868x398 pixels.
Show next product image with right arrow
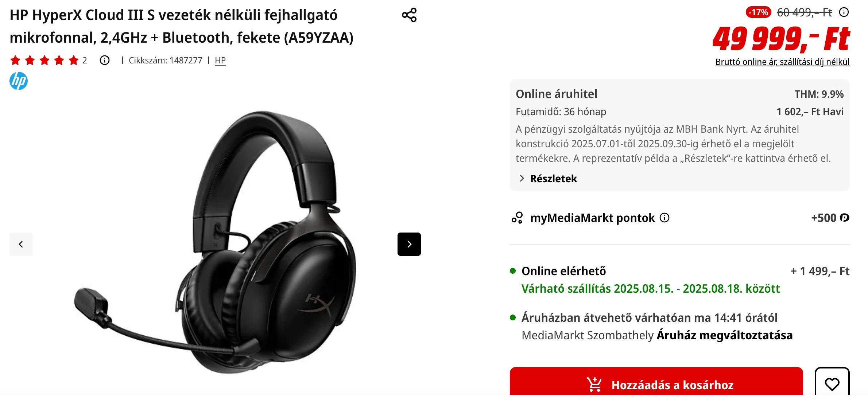tap(409, 244)
